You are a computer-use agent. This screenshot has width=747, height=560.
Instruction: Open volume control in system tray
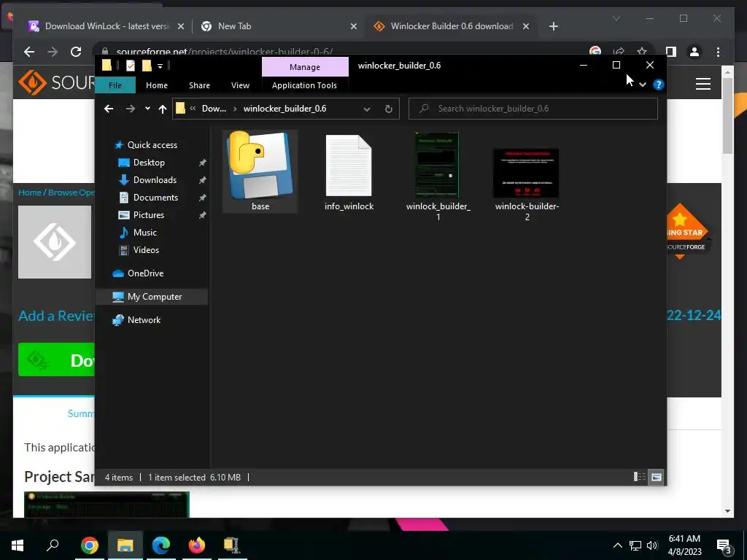[x=652, y=545]
